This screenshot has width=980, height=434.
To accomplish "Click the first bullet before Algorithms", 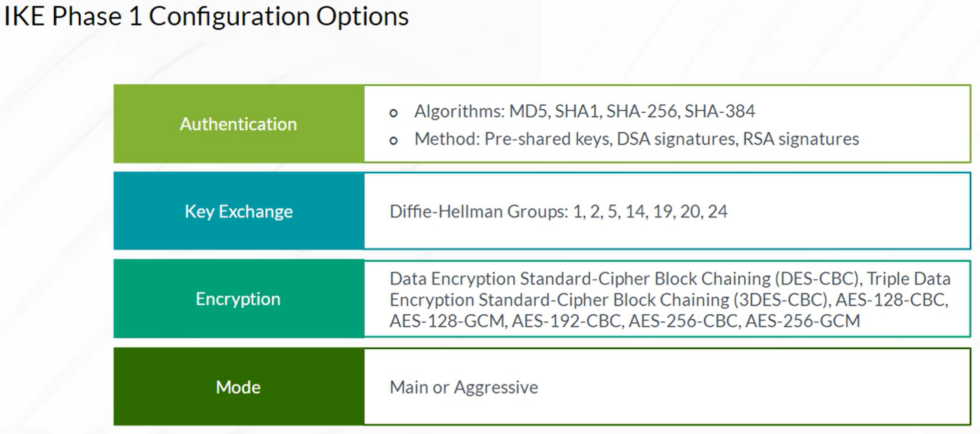I will (x=393, y=113).
